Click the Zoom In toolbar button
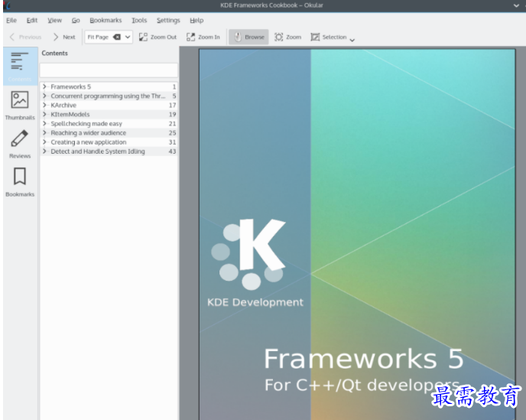 [x=203, y=37]
